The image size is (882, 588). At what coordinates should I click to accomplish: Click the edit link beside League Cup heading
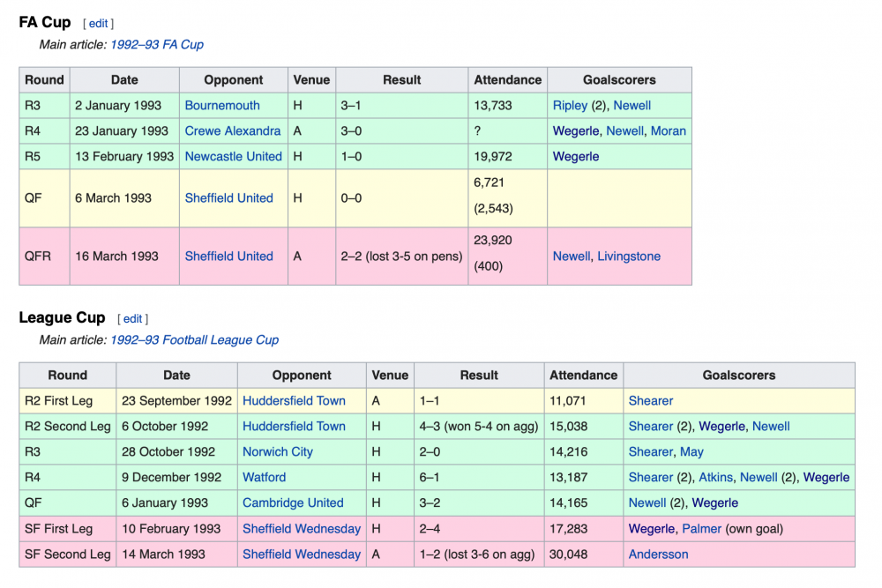pos(132,319)
